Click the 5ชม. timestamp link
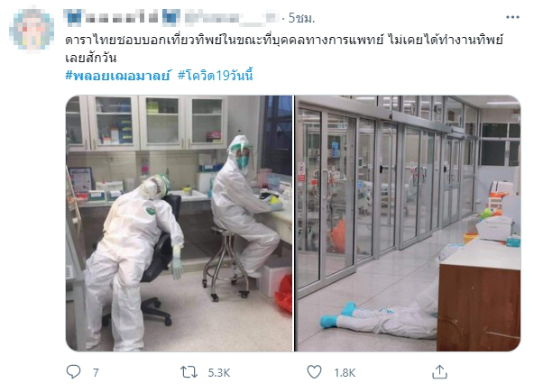This screenshot has width=534, height=392. coord(301,18)
